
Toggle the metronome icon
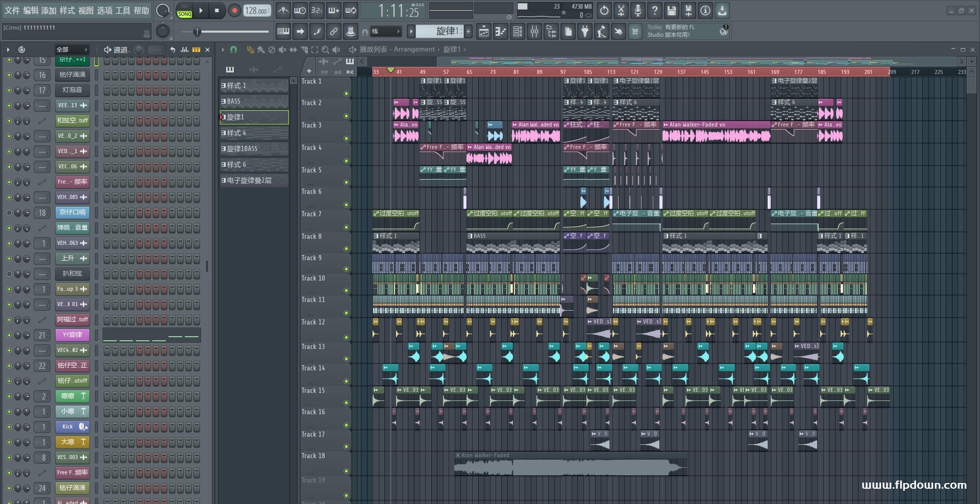283,10
